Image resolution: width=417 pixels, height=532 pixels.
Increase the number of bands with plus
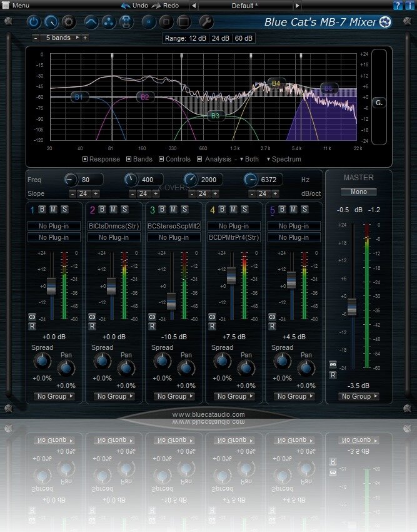(85, 38)
